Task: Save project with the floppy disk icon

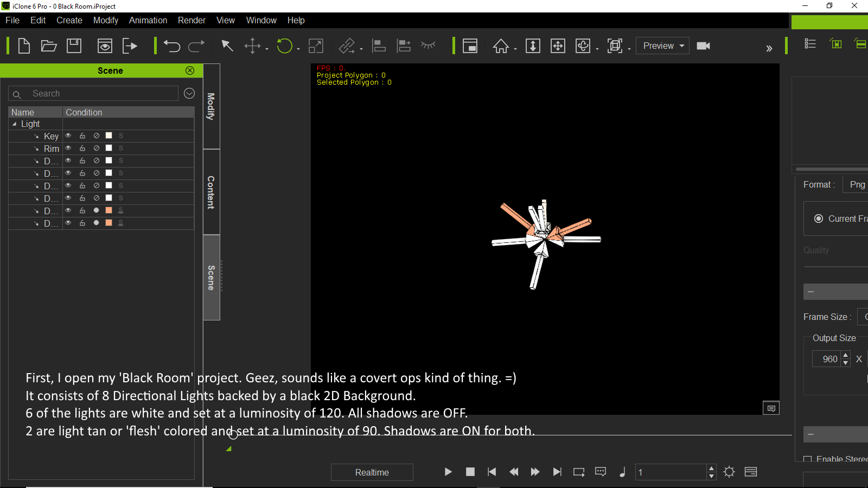Action: pos(74,46)
